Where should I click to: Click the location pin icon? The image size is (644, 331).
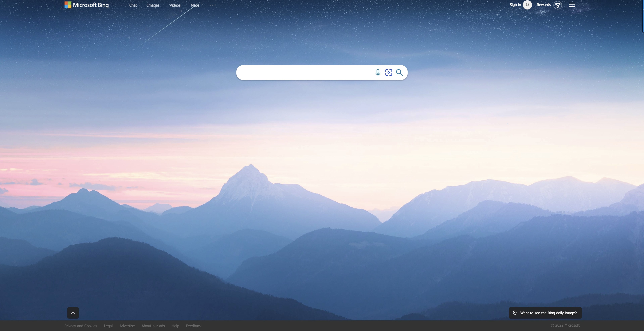point(515,313)
